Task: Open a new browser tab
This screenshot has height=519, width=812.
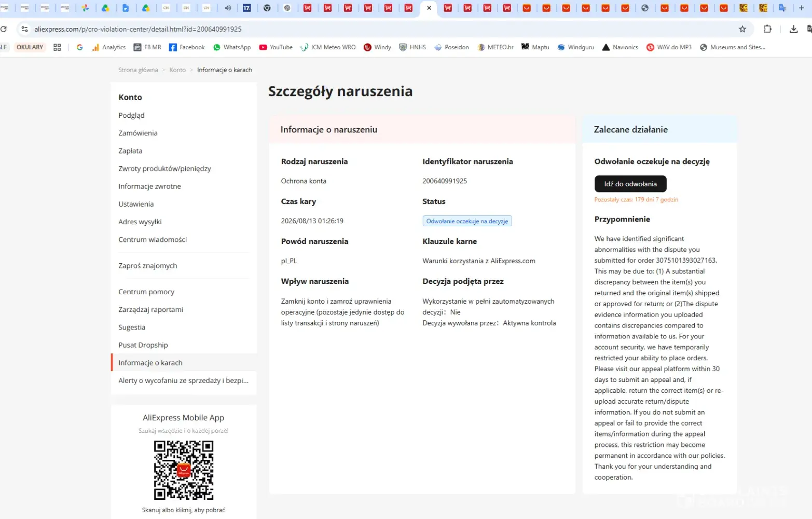Action: (x=802, y=8)
